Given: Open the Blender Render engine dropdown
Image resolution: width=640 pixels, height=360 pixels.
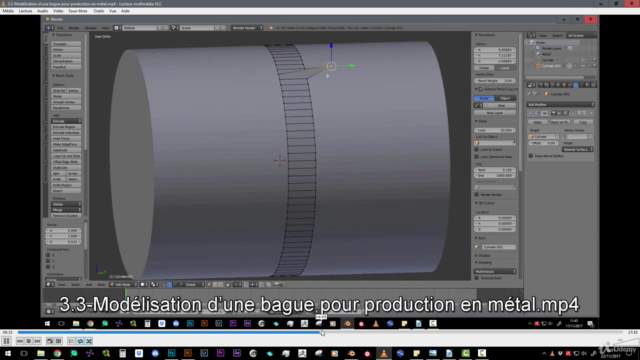Looking at the screenshot, I should point(247,28).
